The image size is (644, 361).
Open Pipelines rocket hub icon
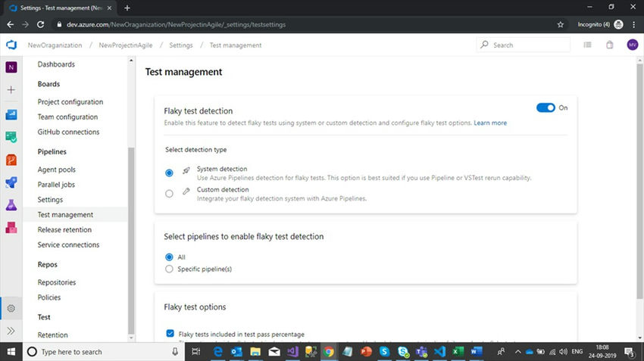point(11,182)
